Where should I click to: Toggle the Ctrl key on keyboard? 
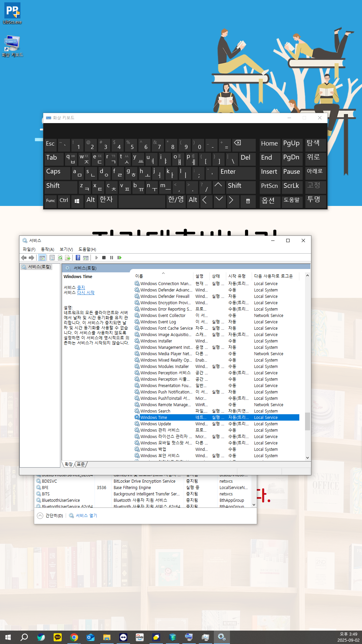tap(64, 201)
